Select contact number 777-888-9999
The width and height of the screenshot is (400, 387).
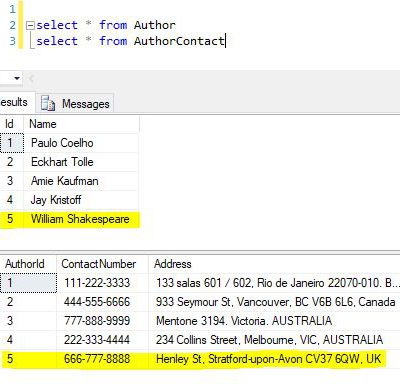(x=102, y=321)
